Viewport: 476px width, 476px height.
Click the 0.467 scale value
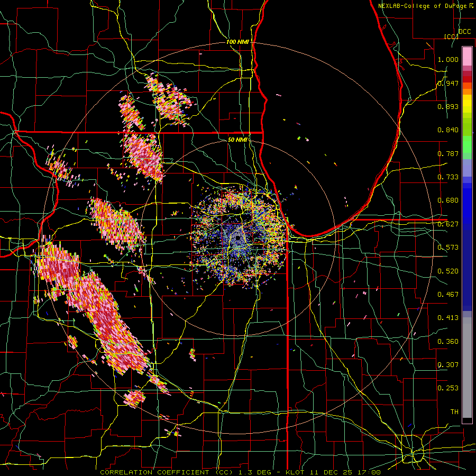point(448,294)
